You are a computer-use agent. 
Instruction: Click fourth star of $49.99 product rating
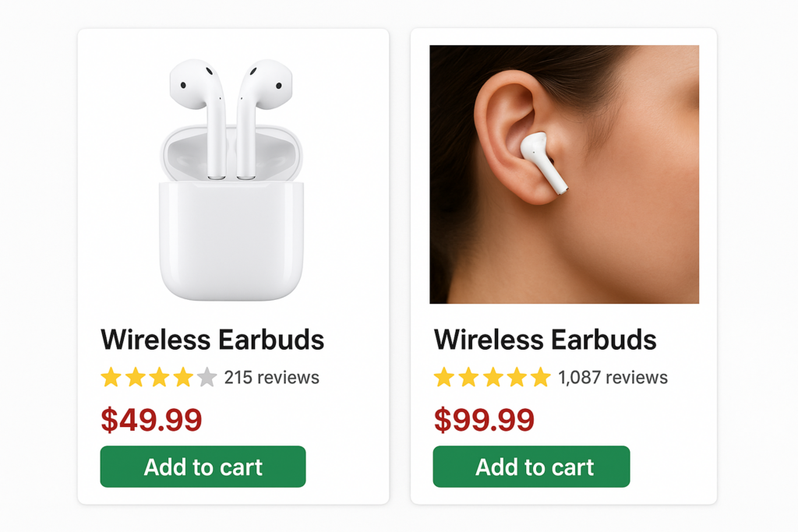183,377
